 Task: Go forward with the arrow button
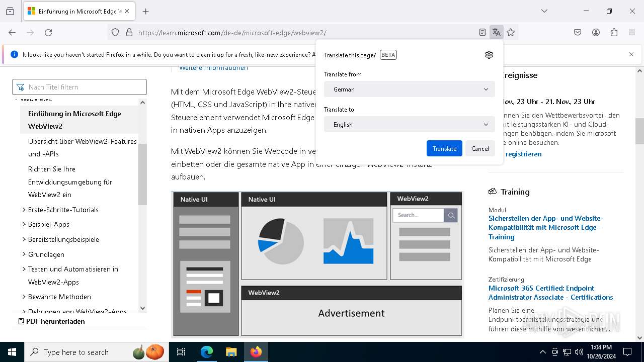pos(30,32)
